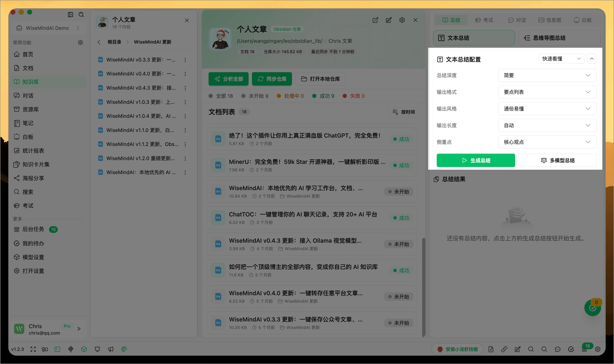
Task: Switch to the 信息图 tab
Action: (x=550, y=20)
